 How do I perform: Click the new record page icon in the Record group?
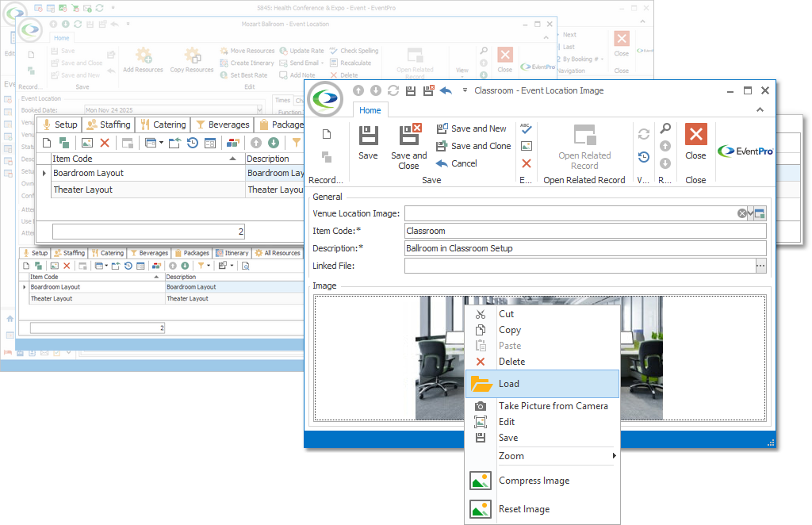click(x=327, y=135)
